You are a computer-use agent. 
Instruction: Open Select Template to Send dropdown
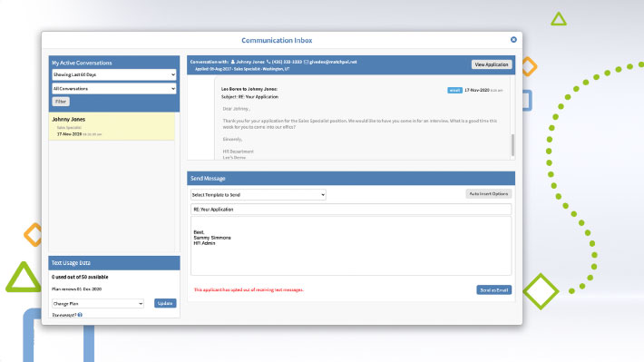pyautogui.click(x=259, y=195)
